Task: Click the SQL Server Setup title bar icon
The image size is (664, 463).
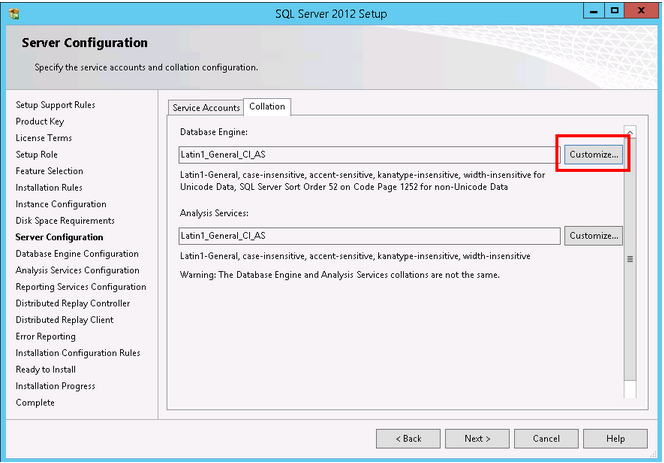Action: click(13, 13)
